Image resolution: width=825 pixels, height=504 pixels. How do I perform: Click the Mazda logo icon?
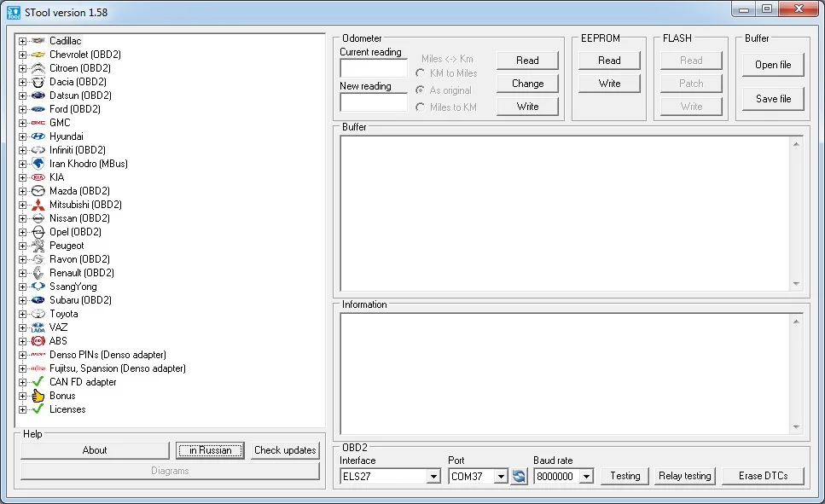pyautogui.click(x=38, y=191)
